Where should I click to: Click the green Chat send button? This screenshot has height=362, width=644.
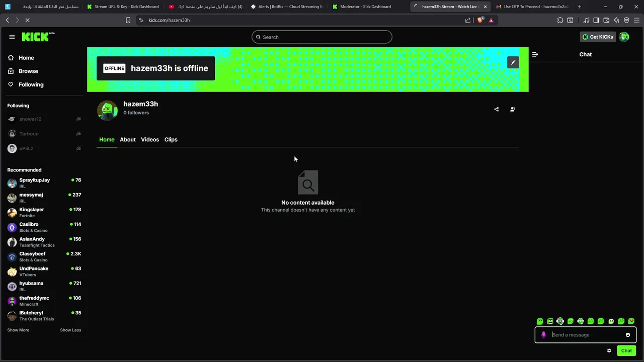(x=626, y=350)
